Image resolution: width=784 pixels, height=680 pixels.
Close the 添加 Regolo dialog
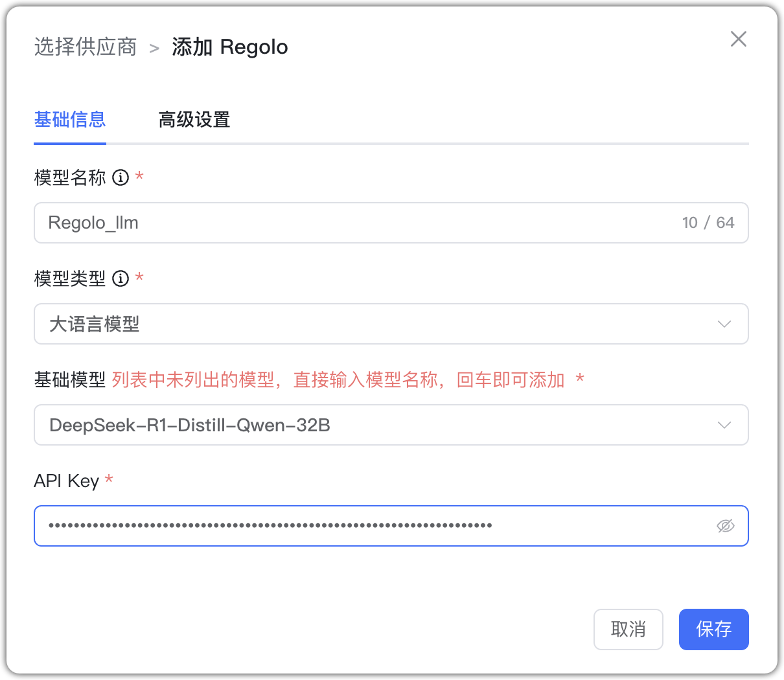pos(738,39)
